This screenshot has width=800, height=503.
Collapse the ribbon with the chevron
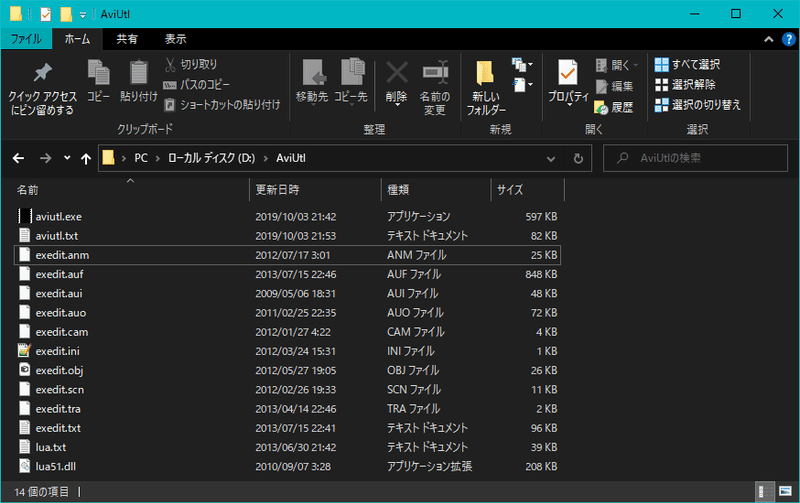pos(768,39)
